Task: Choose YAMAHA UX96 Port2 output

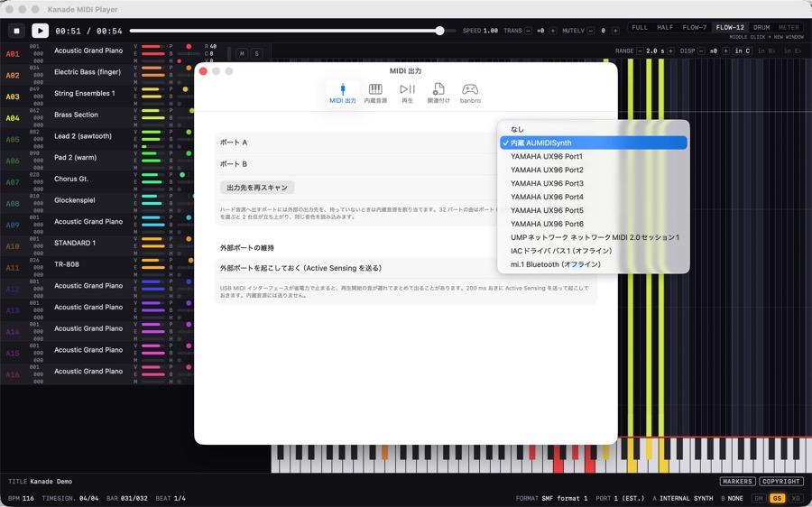Action: click(x=594, y=170)
